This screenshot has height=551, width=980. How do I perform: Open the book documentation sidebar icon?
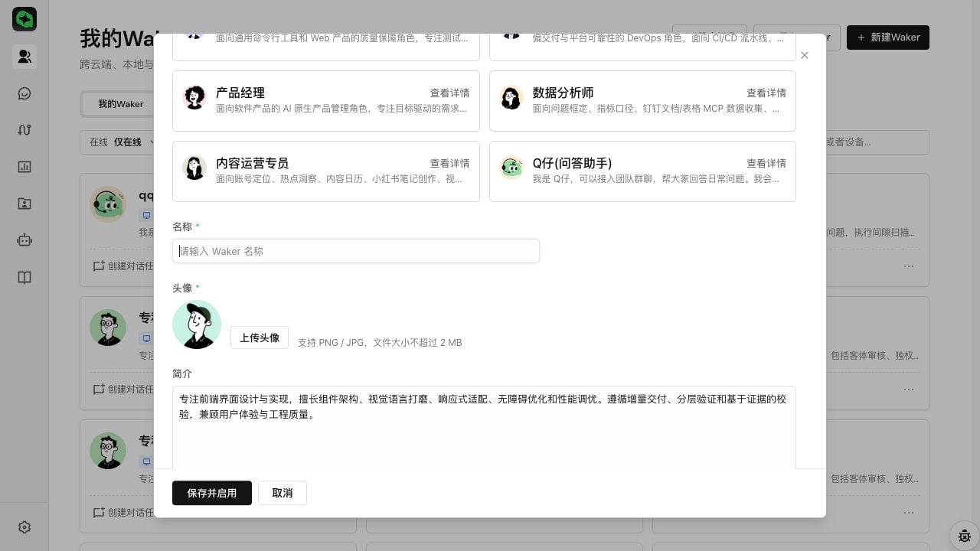(24, 277)
